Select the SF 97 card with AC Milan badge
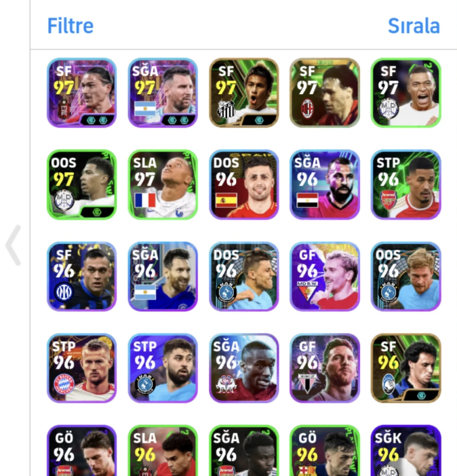The image size is (457, 476). pyautogui.click(x=325, y=93)
